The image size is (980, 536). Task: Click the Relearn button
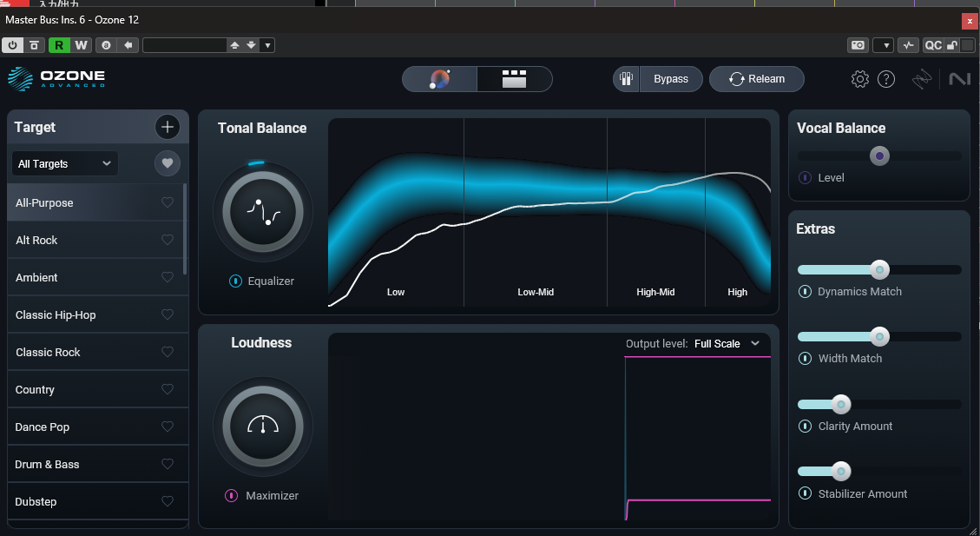tap(756, 79)
